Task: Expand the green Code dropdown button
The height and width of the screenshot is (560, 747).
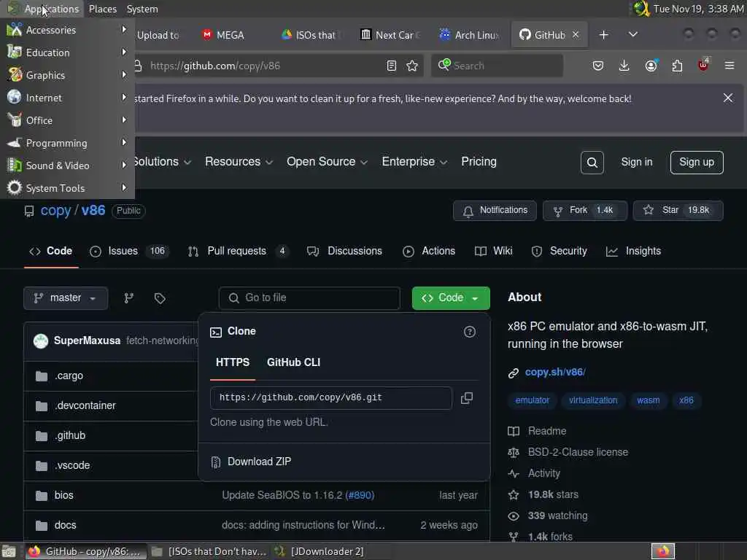Action: pos(451,298)
